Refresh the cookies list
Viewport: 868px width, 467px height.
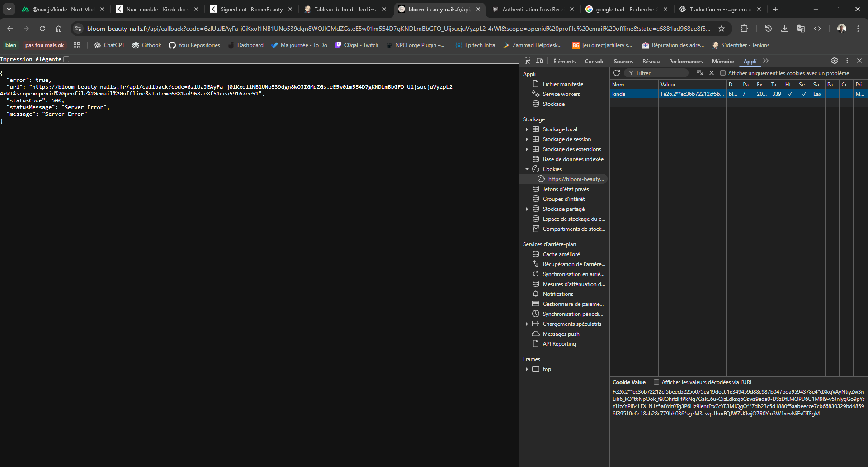point(617,73)
